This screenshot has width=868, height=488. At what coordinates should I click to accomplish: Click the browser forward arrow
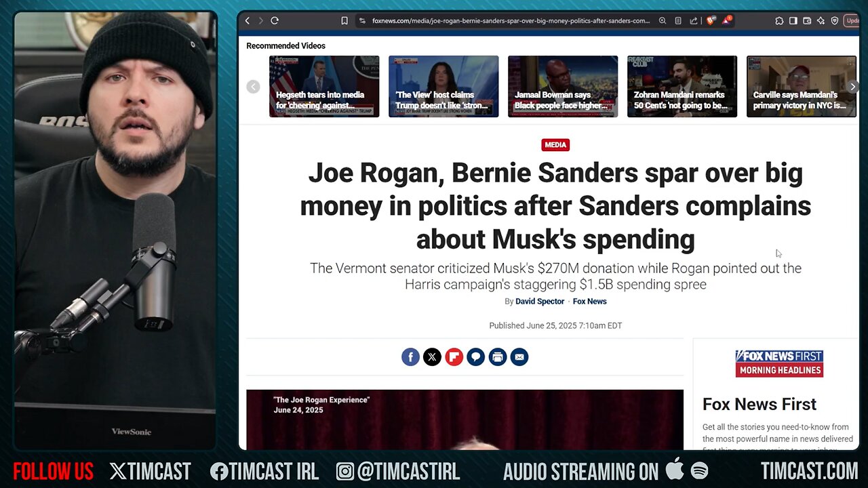click(260, 21)
